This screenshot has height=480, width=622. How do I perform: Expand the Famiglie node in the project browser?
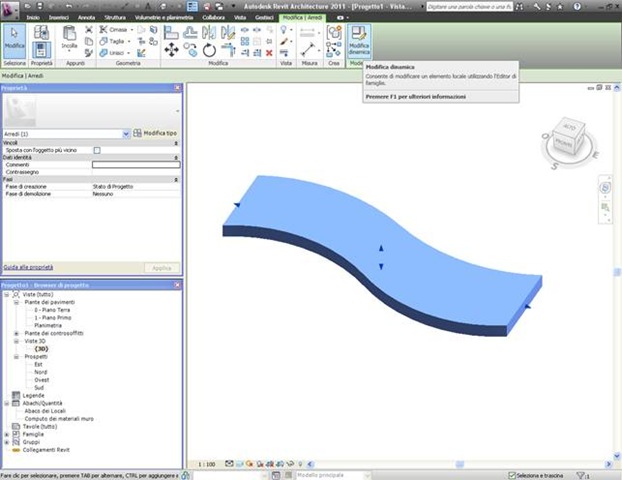click(x=7, y=435)
